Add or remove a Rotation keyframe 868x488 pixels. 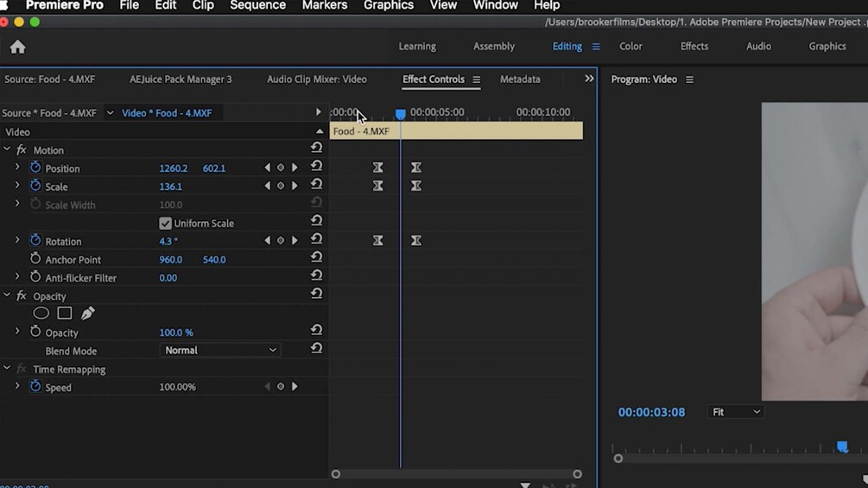pos(281,241)
